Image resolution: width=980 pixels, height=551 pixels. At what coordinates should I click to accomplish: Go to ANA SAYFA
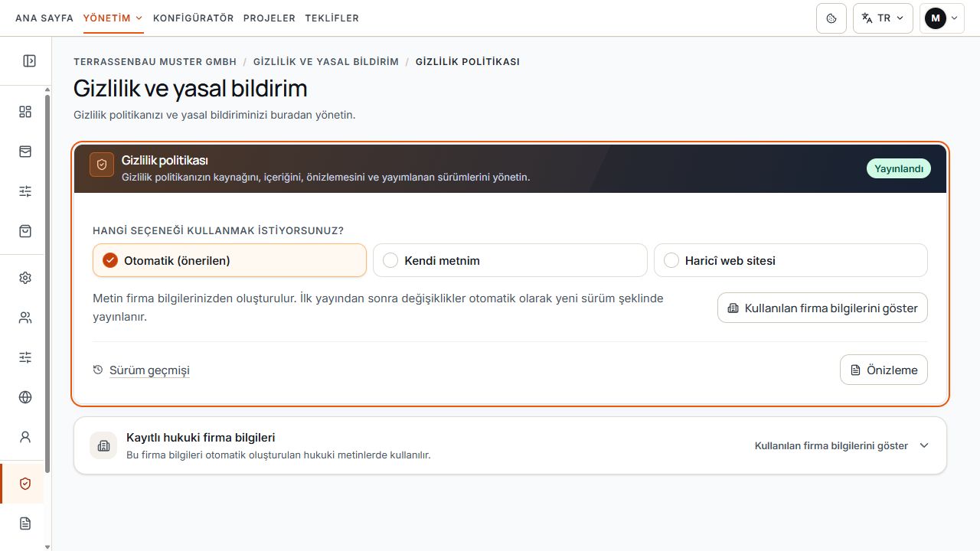click(44, 18)
